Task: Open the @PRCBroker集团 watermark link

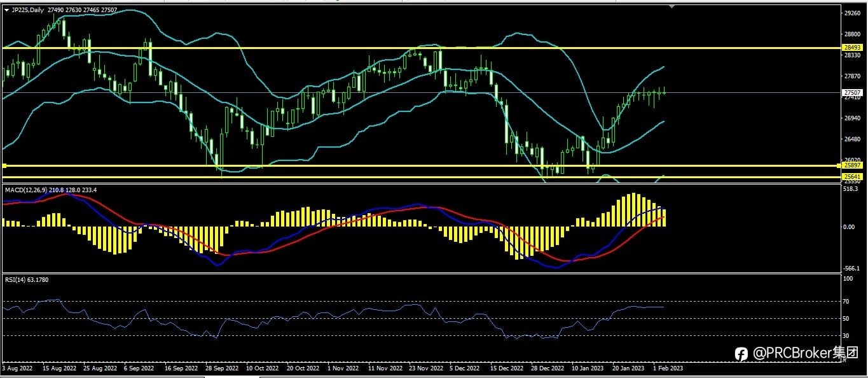Action: [806, 353]
